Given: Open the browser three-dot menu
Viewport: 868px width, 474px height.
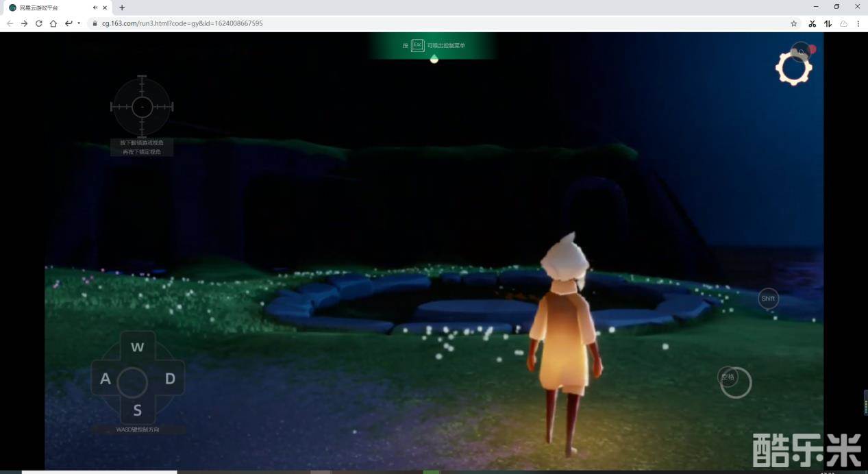Looking at the screenshot, I should coord(858,23).
